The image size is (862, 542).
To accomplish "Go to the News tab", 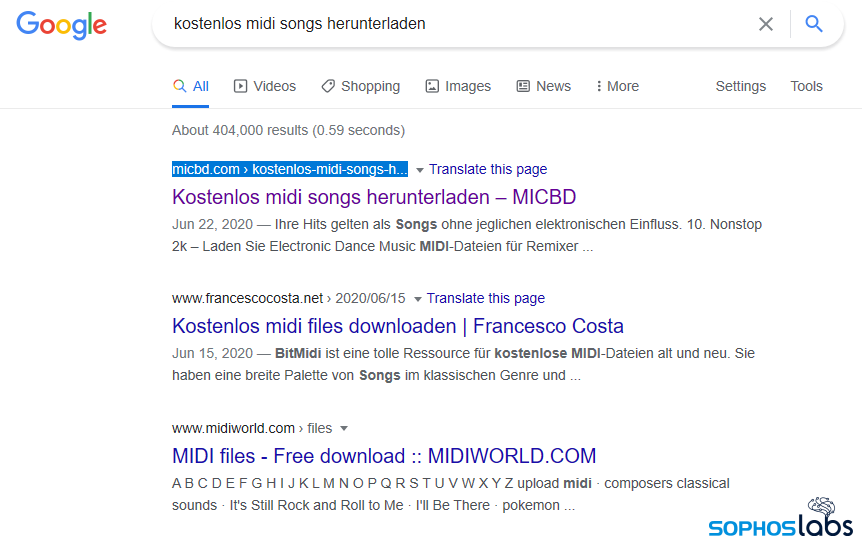I will [x=544, y=86].
